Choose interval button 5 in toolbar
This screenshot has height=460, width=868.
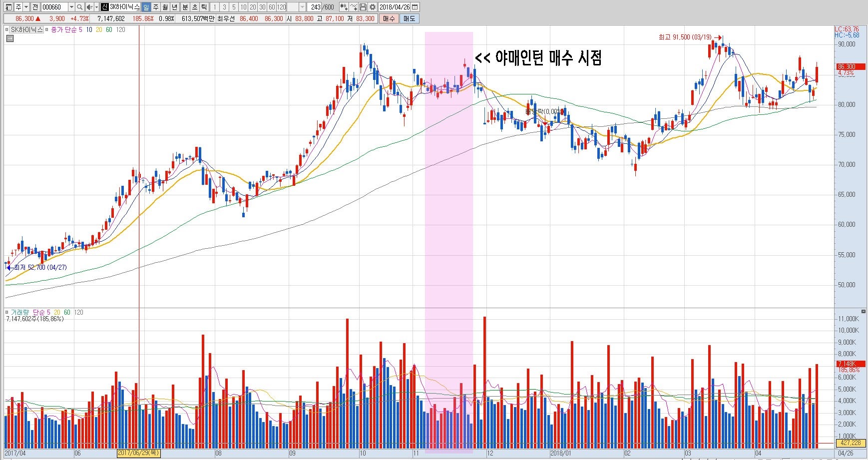pyautogui.click(x=234, y=7)
